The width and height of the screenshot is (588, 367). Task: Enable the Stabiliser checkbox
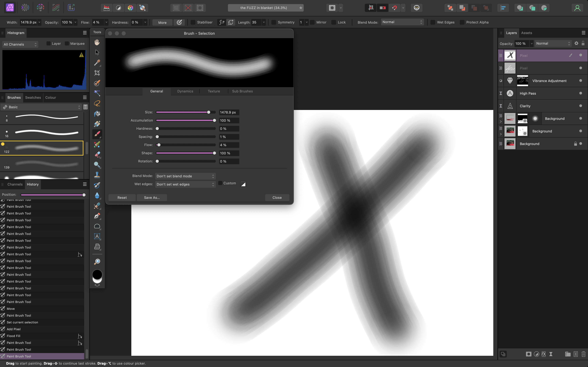point(193,22)
